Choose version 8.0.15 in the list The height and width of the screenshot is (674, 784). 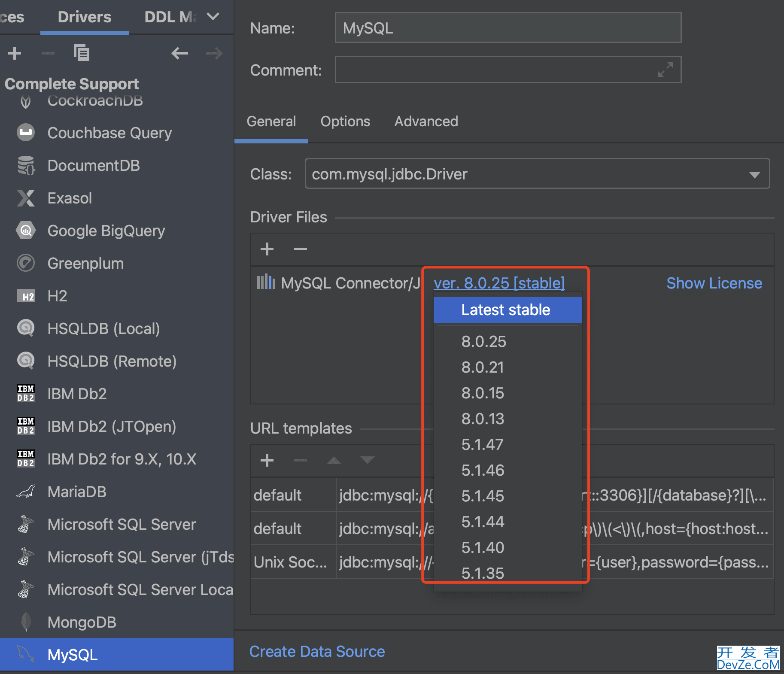point(507,393)
